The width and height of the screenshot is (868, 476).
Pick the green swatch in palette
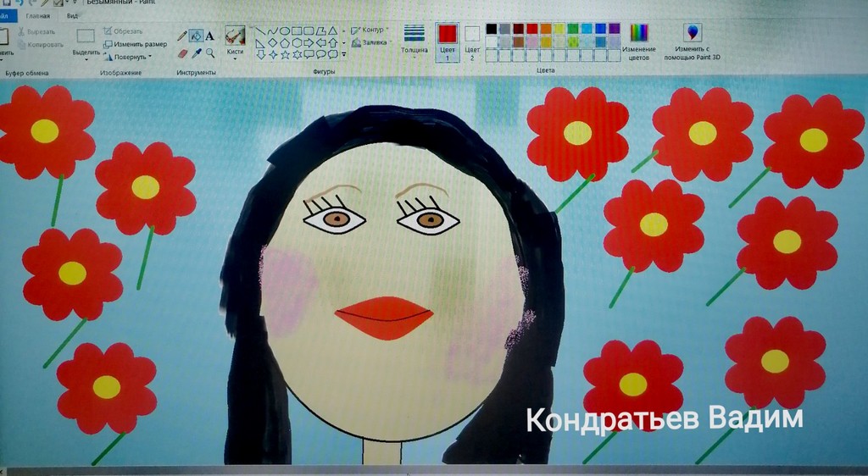click(x=573, y=28)
